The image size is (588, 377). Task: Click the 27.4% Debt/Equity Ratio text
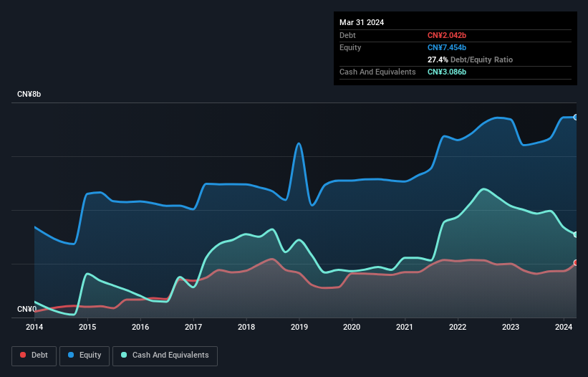[470, 59]
